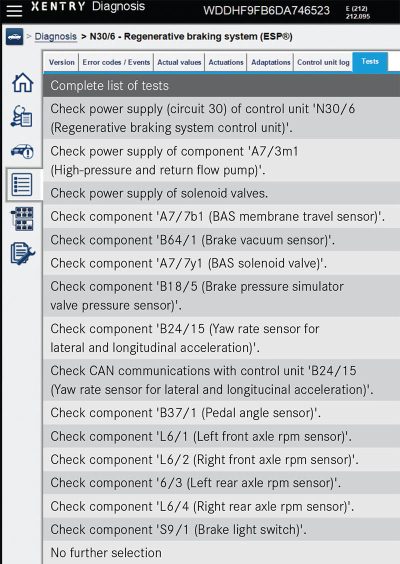This screenshot has width=400, height=564.
Task: Choose the Brake light switch S9/1 test
Action: [x=221, y=529]
